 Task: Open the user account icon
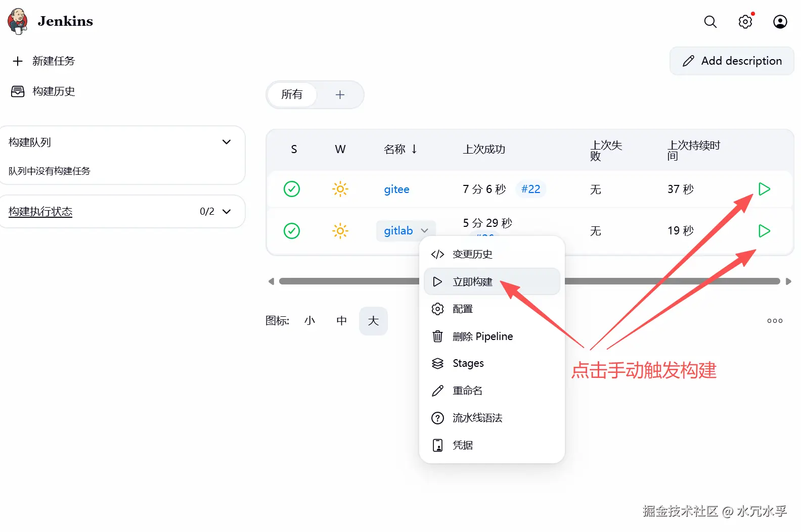pos(780,22)
